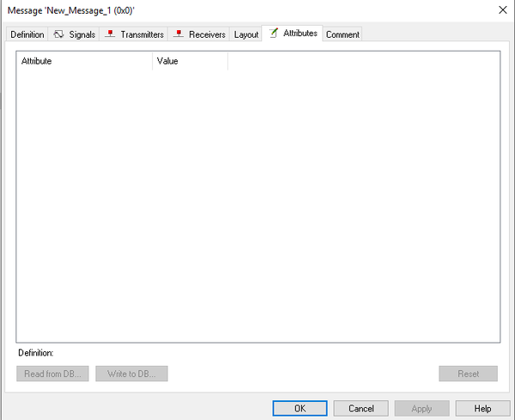Open the Transmitters tab

click(x=134, y=34)
